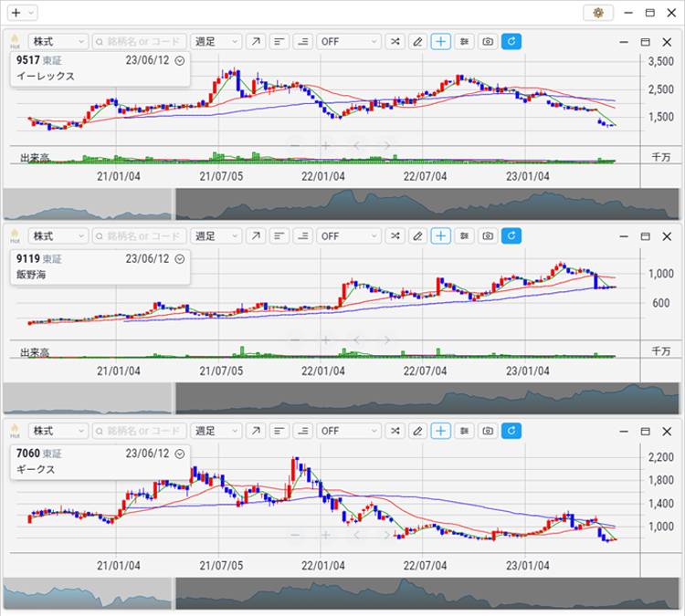Open the 株式 dropdown in the ギークス chart panel

point(58,431)
